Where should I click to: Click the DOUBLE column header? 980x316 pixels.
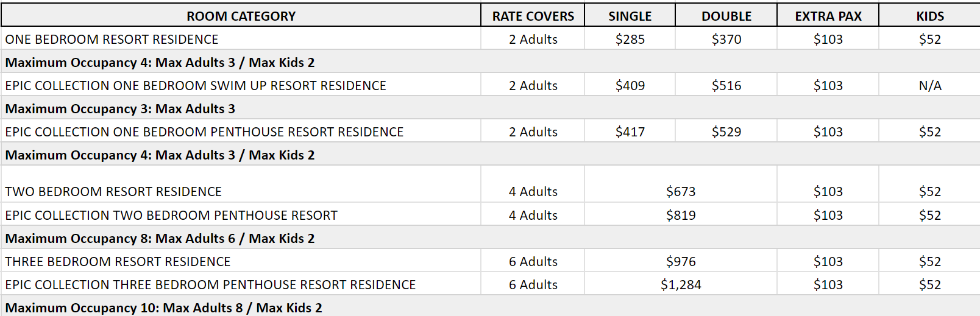pyautogui.click(x=726, y=16)
